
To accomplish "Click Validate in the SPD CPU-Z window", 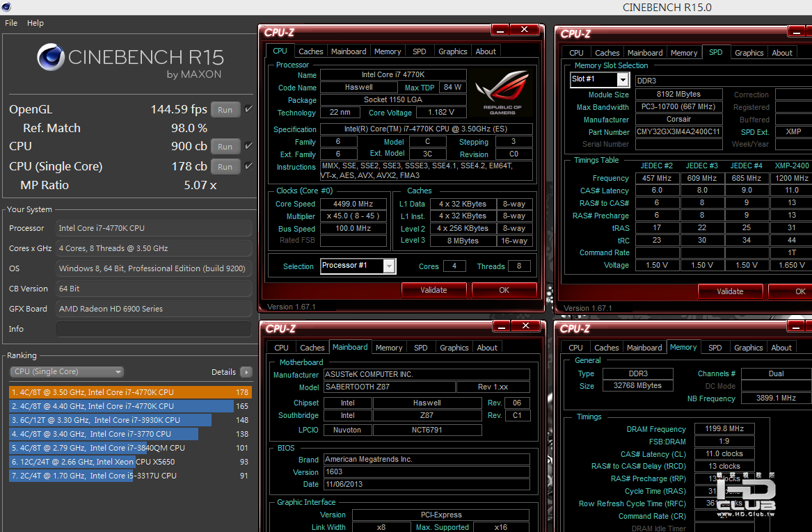I will [730, 291].
